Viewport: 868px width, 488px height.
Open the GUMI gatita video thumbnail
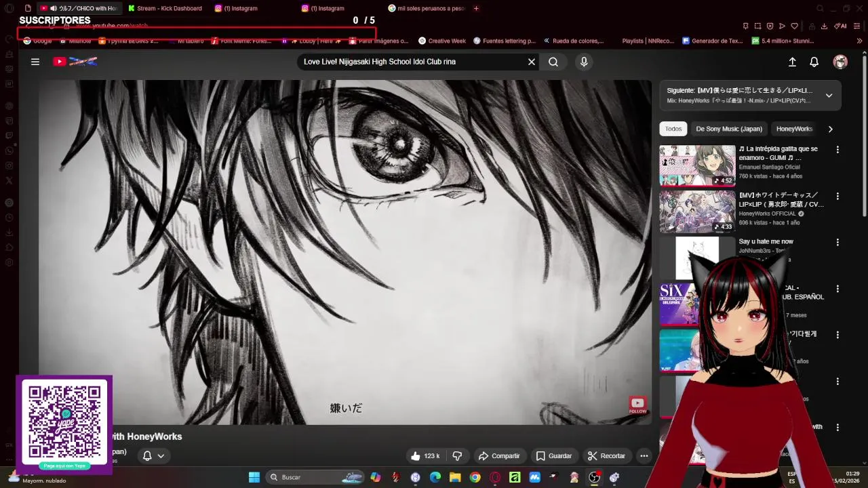(697, 165)
